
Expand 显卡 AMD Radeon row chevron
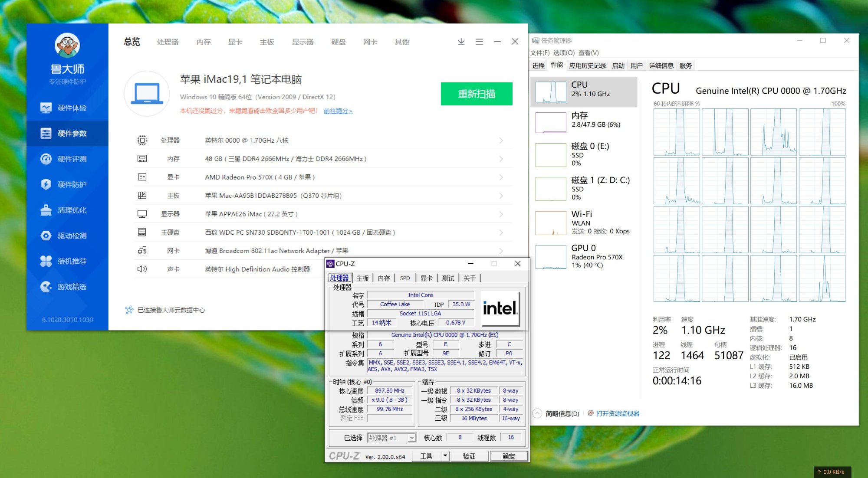point(501,177)
